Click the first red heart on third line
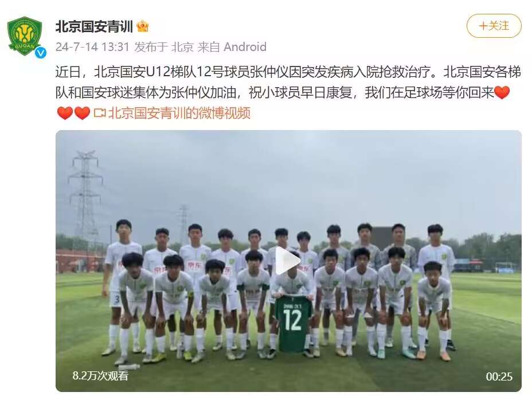This screenshot has height=396, width=532. 65,113
